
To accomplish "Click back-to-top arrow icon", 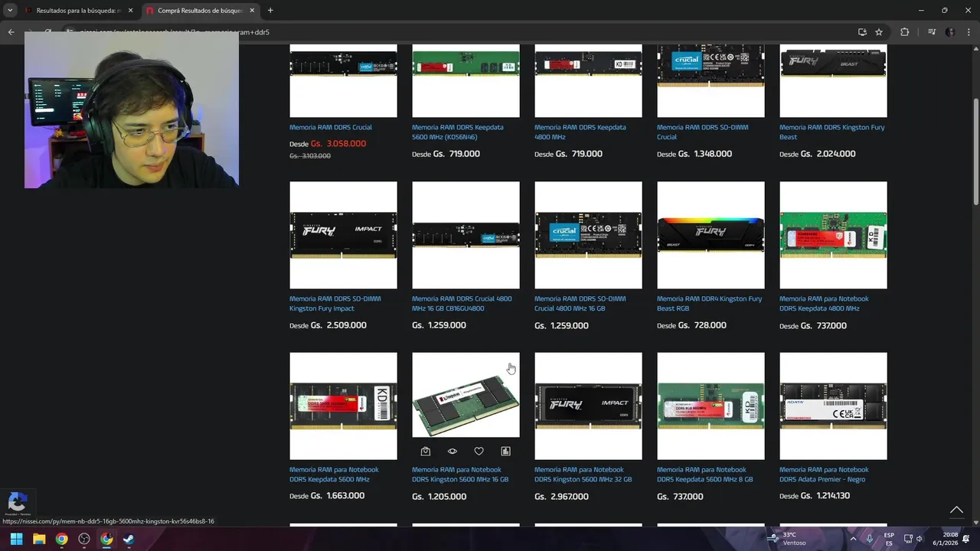I will pos(956,510).
